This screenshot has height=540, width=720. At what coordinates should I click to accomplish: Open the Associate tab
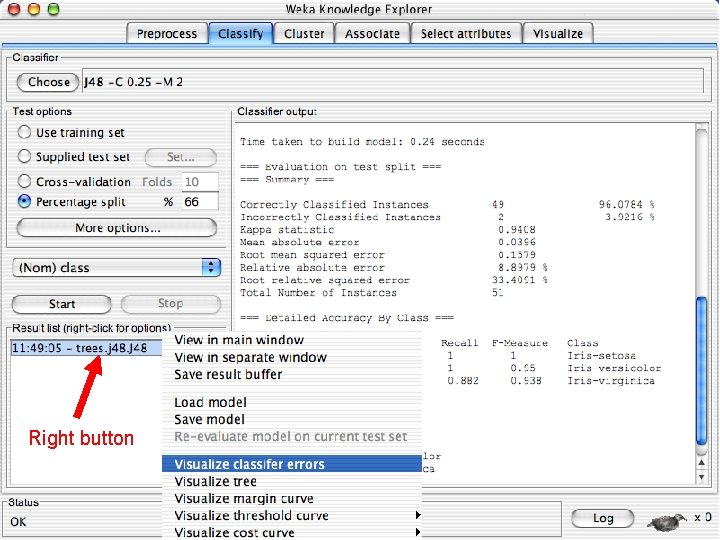pos(372,34)
